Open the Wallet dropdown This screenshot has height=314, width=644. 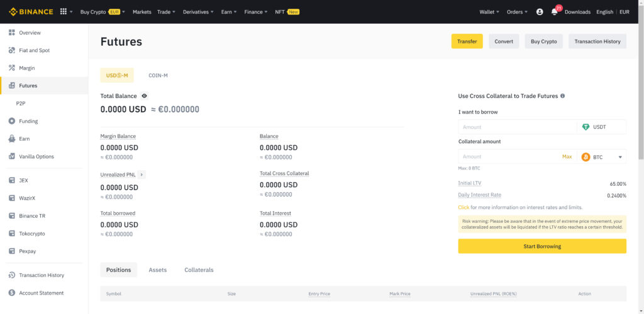point(489,12)
